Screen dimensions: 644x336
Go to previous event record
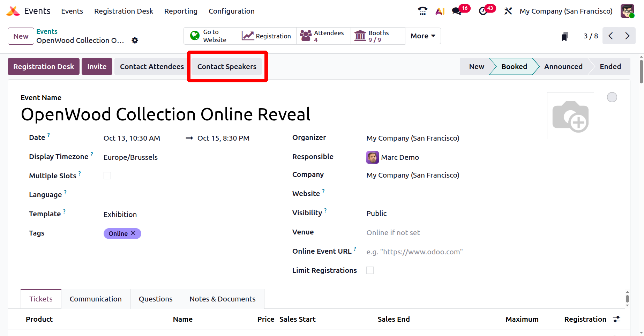tap(611, 36)
